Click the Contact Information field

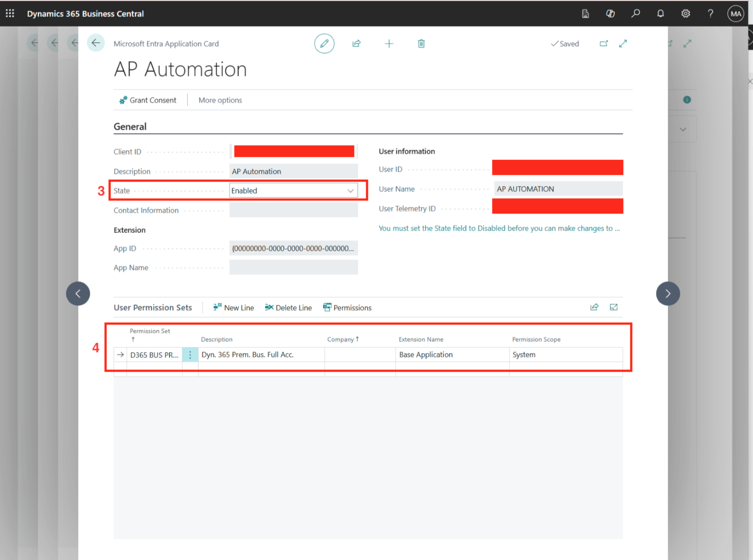coord(293,210)
